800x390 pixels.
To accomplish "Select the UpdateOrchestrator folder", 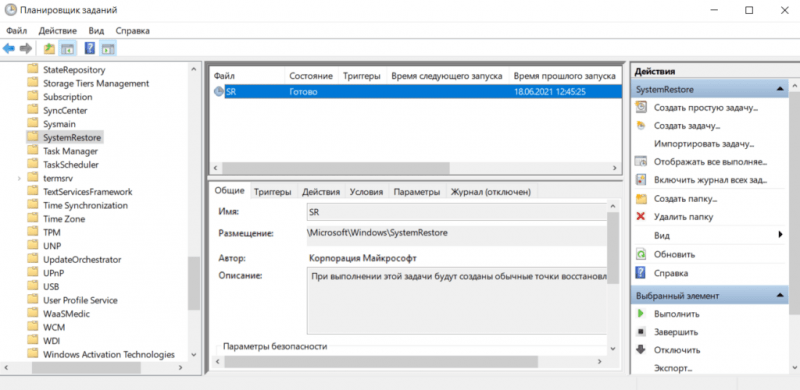I will pyautogui.click(x=82, y=259).
